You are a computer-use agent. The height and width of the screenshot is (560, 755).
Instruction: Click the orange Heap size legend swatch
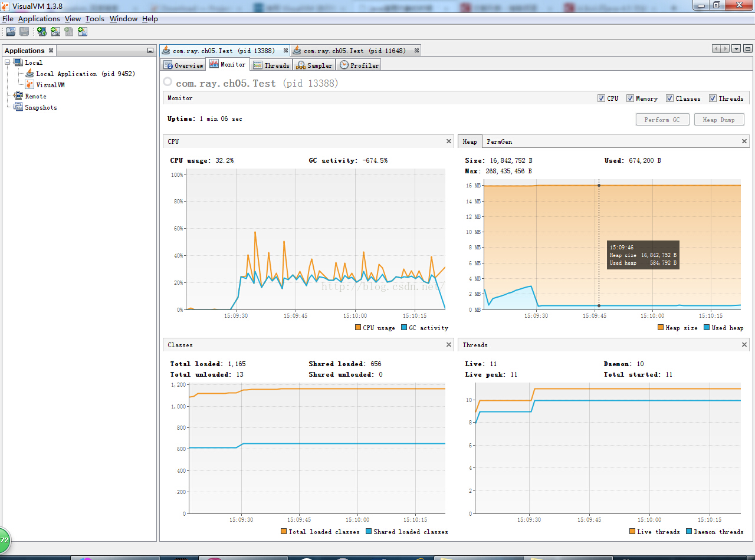pos(661,328)
